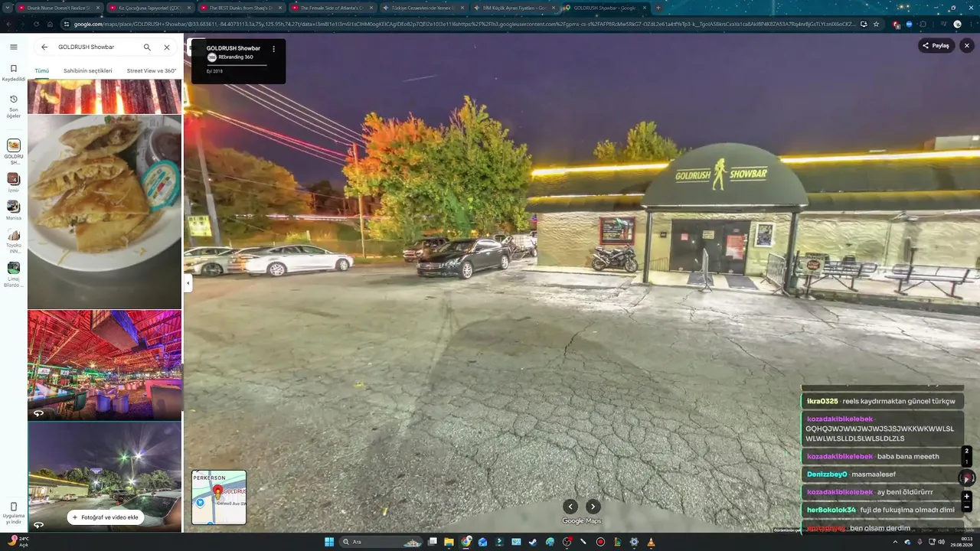The image size is (980, 551).
Task: Go to the next photo arrow
Action: click(593, 507)
